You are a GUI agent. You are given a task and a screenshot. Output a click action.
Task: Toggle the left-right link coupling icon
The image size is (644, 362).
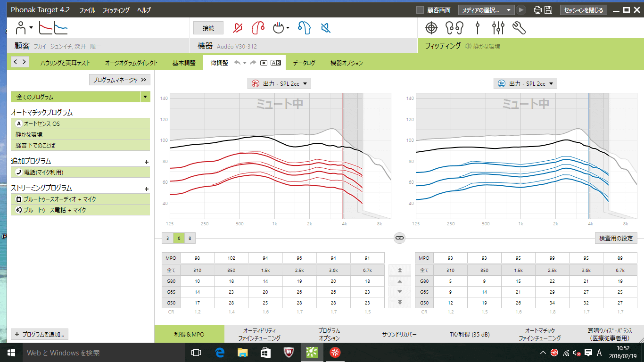[x=399, y=239]
